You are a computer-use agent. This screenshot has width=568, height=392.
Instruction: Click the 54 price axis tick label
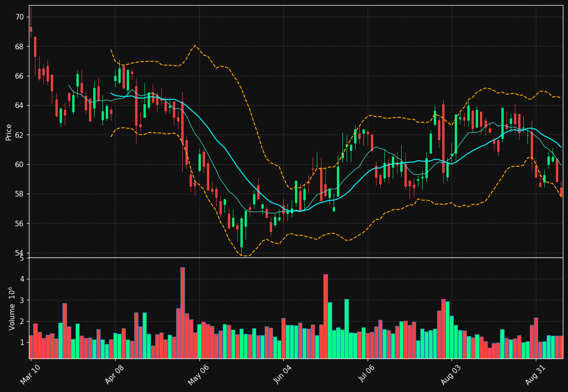[20, 253]
